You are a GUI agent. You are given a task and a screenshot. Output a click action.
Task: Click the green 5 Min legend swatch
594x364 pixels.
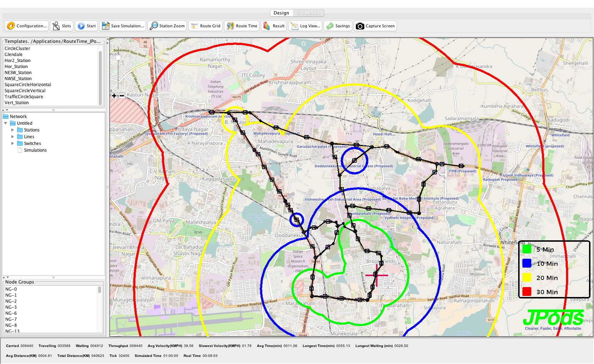[527, 249]
